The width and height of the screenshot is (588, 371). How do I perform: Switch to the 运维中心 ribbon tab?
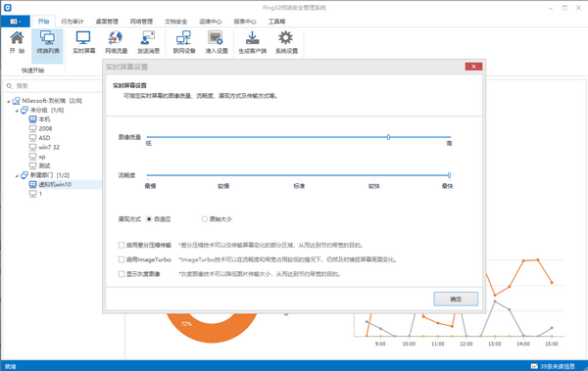(x=211, y=22)
